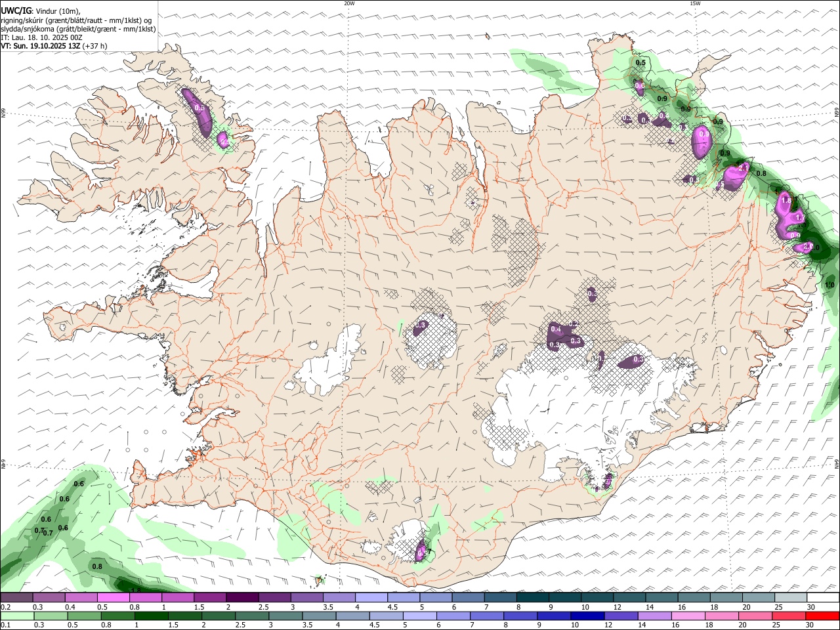This screenshot has width=840, height=630.
Task: Click the 15W longitude label
Action: 695,3
